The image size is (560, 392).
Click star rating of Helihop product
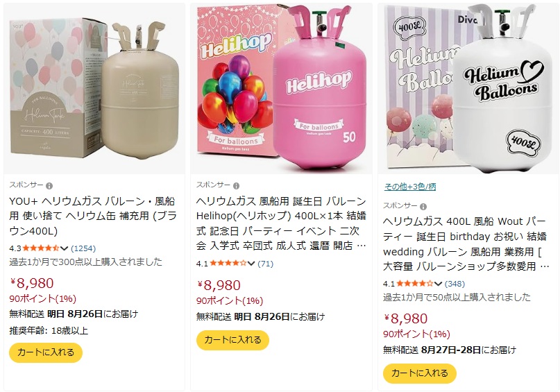point(228,264)
